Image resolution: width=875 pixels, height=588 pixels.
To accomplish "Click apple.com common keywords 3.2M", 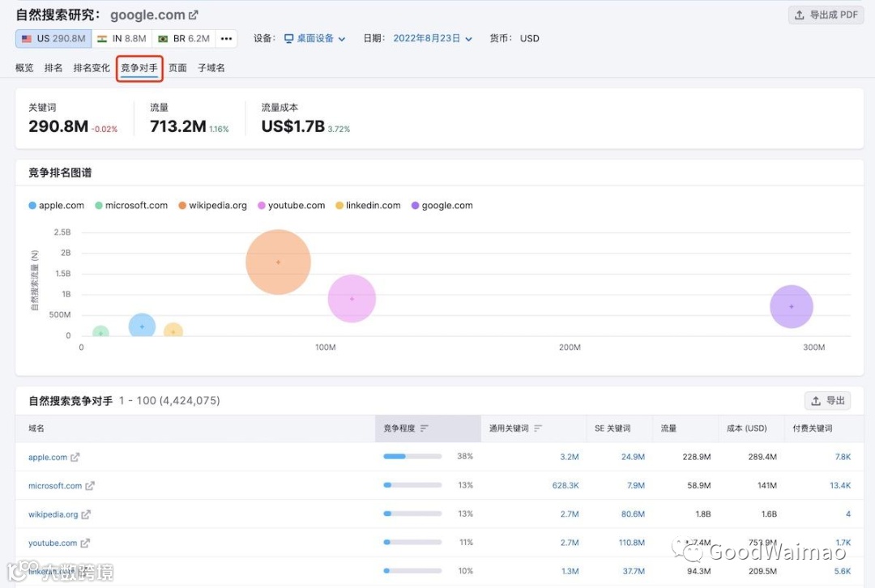I will pyautogui.click(x=570, y=457).
